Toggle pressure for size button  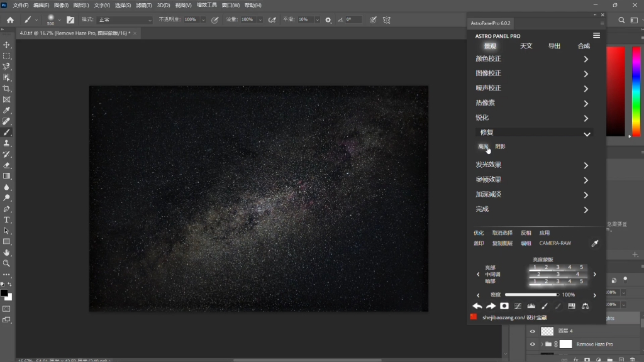373,19
